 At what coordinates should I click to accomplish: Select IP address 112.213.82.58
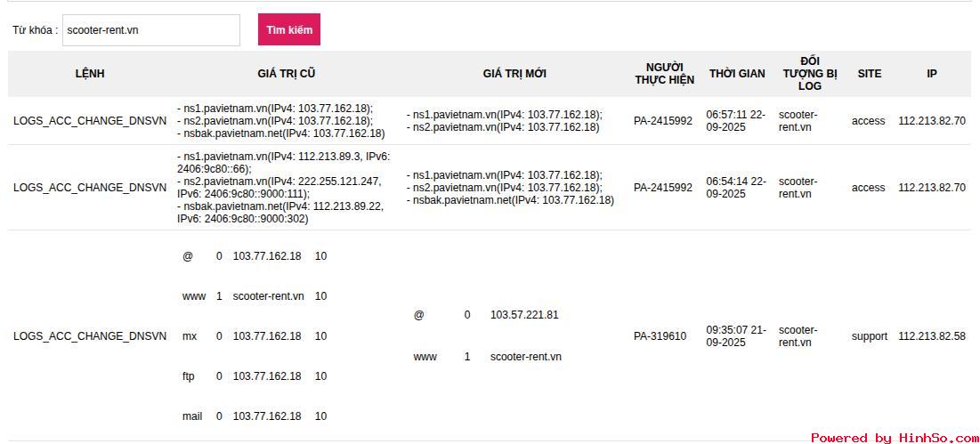(932, 336)
